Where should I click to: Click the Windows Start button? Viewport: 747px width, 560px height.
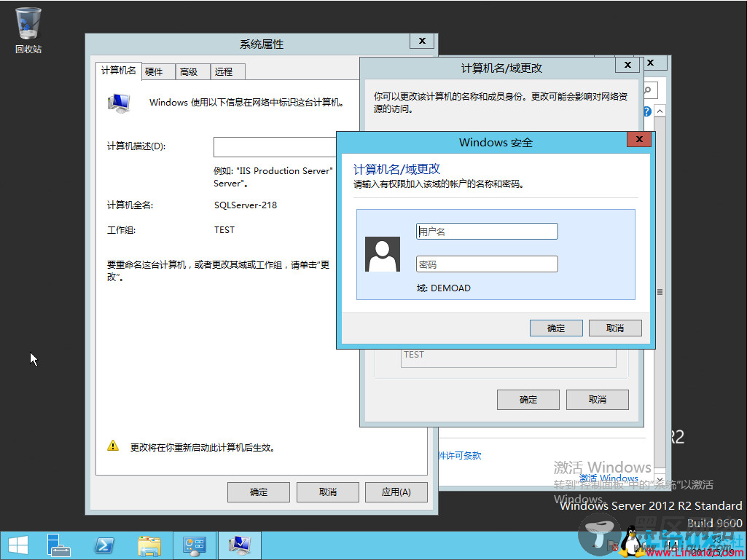[x=17, y=545]
